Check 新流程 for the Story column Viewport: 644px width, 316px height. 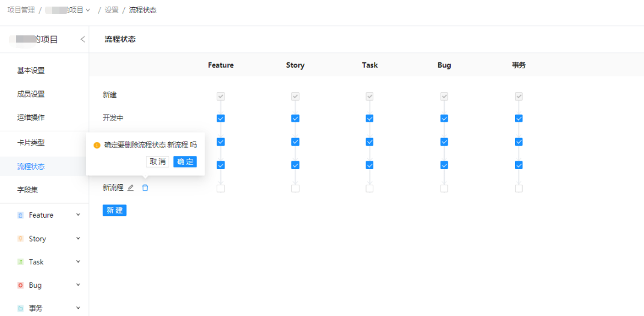[295, 188]
